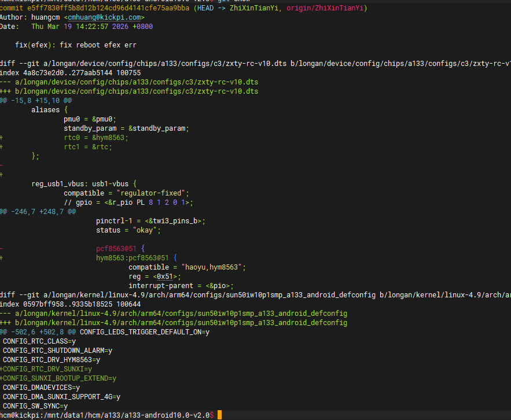
Task: Click the CONFIG_RTC_DRV_HYM8563=y line
Action: coord(52,359)
